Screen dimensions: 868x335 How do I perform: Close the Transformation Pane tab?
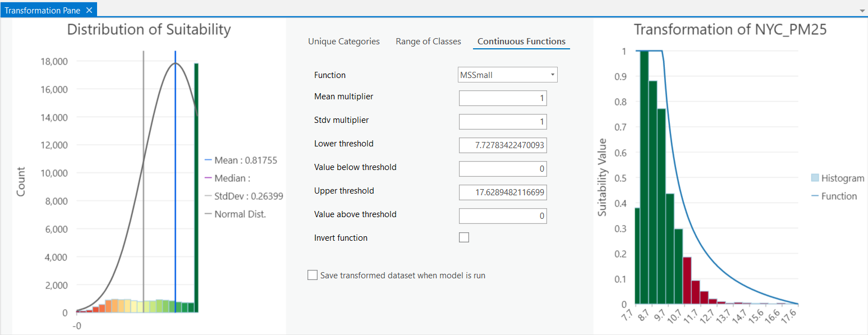(x=89, y=10)
